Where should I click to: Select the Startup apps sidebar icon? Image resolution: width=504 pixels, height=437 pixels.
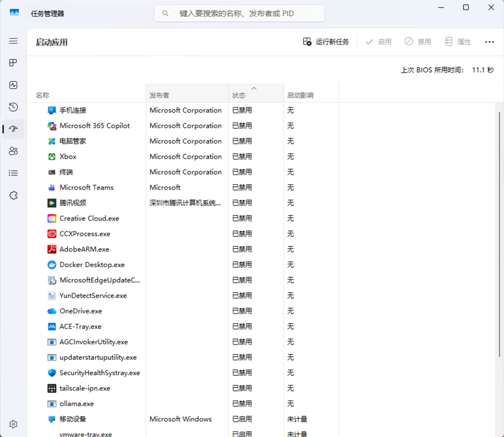click(13, 129)
